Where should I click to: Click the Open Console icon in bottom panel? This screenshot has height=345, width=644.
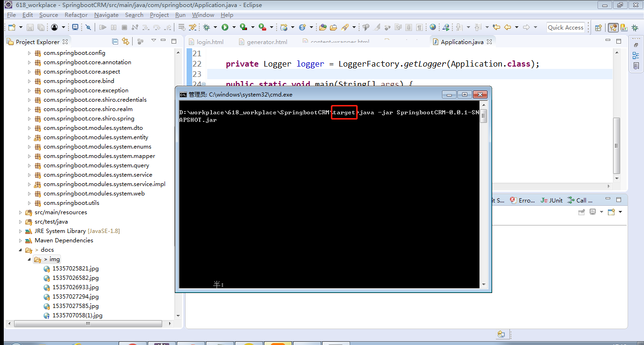(611, 212)
